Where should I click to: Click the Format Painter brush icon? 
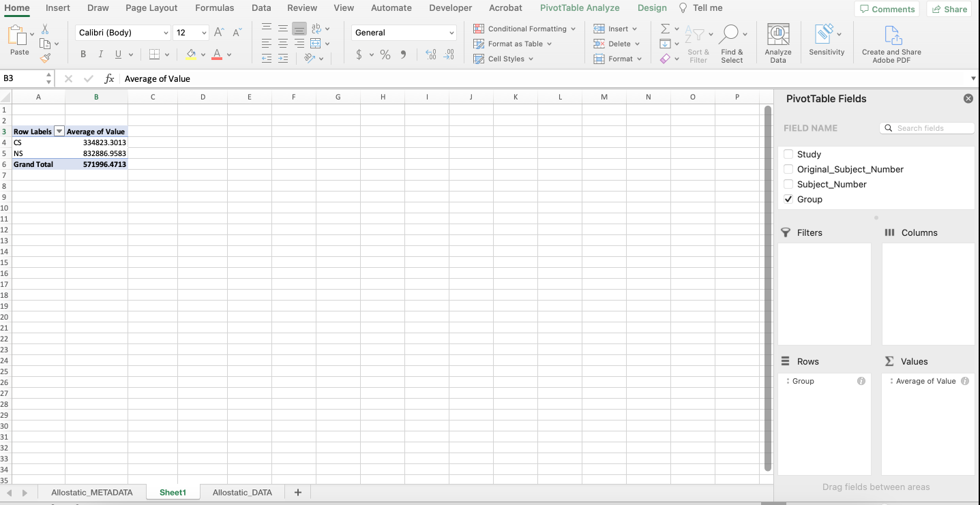[x=45, y=59]
